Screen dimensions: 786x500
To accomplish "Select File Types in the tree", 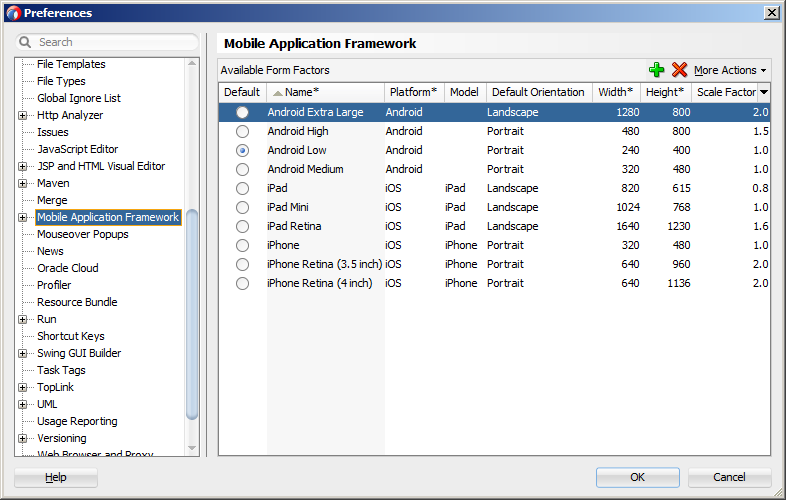I will pyautogui.click(x=61, y=81).
